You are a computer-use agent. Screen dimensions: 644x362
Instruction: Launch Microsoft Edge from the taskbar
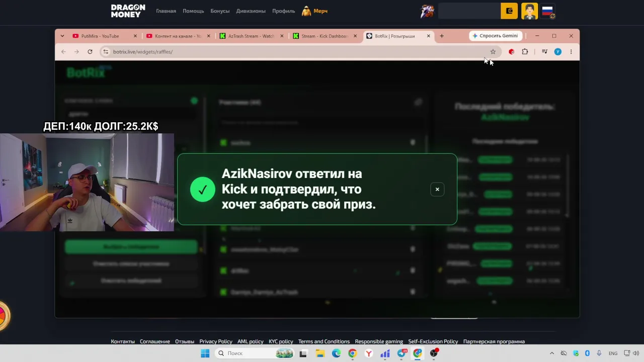click(x=336, y=353)
